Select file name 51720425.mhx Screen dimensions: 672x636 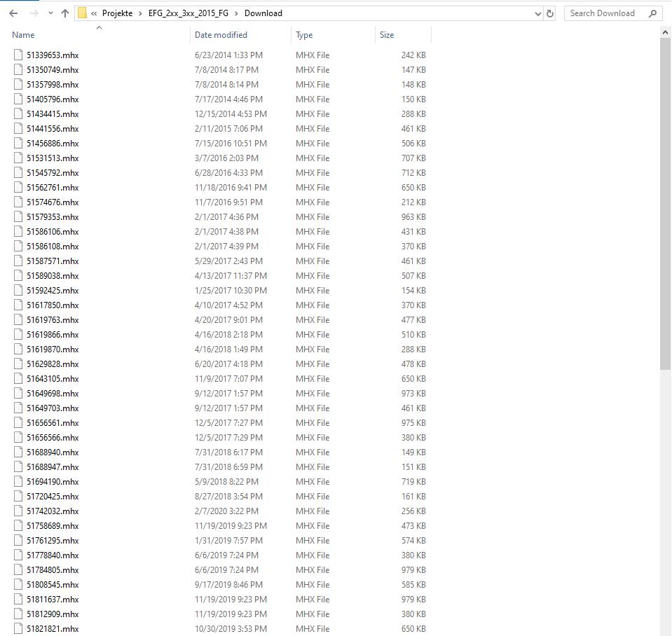click(53, 497)
